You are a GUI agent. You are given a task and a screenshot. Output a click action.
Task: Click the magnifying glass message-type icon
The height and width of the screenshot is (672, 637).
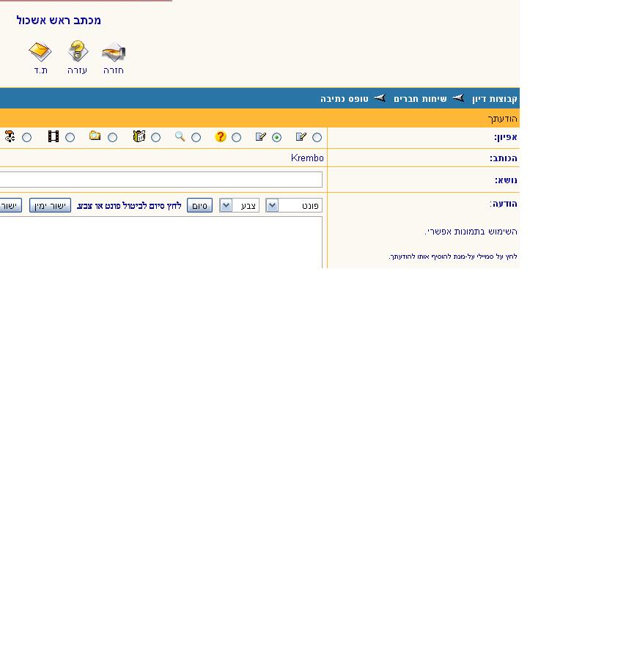coord(180,136)
